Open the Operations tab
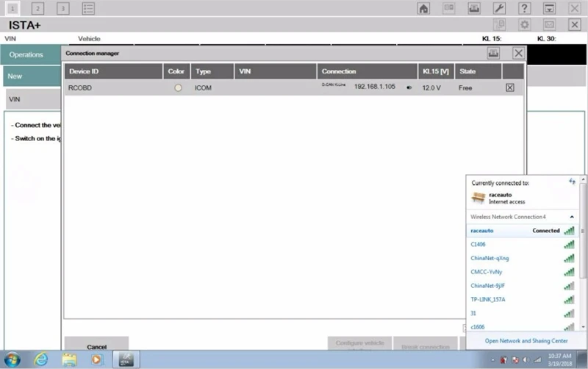This screenshot has width=588, height=369. coord(31,54)
